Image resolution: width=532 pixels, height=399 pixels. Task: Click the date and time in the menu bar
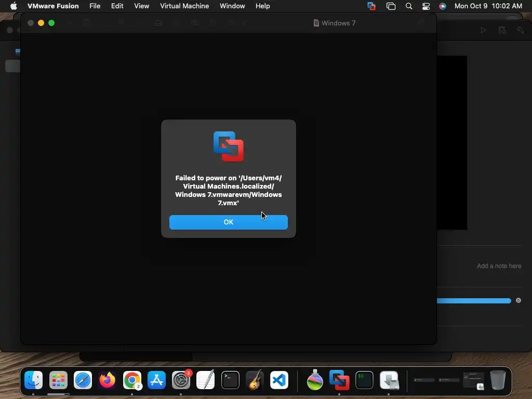(488, 6)
